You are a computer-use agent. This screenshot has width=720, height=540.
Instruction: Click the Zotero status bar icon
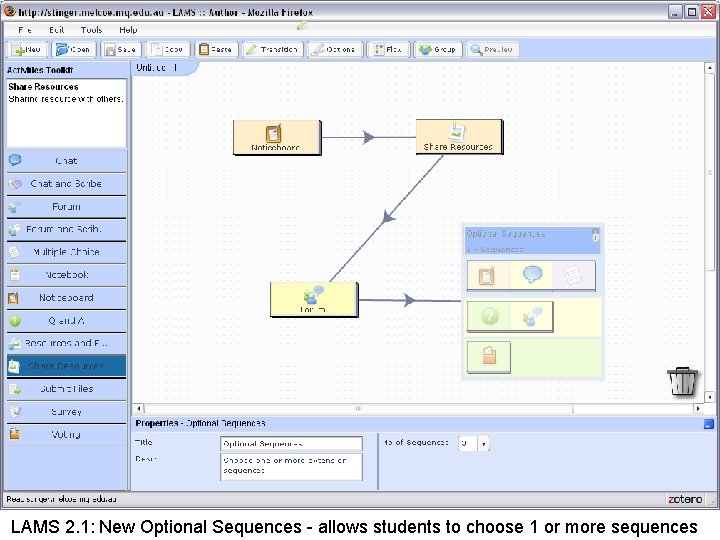coord(685,500)
